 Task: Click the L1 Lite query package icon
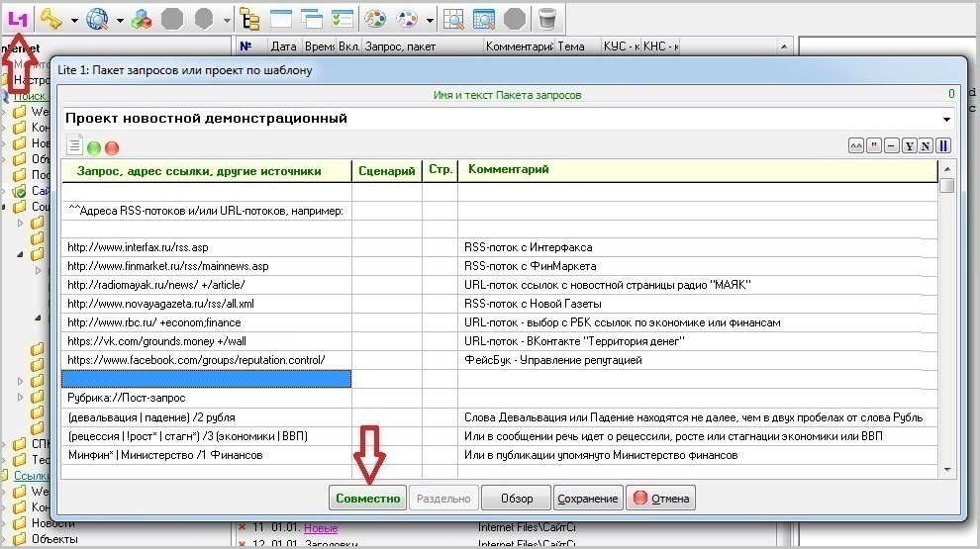[18, 18]
